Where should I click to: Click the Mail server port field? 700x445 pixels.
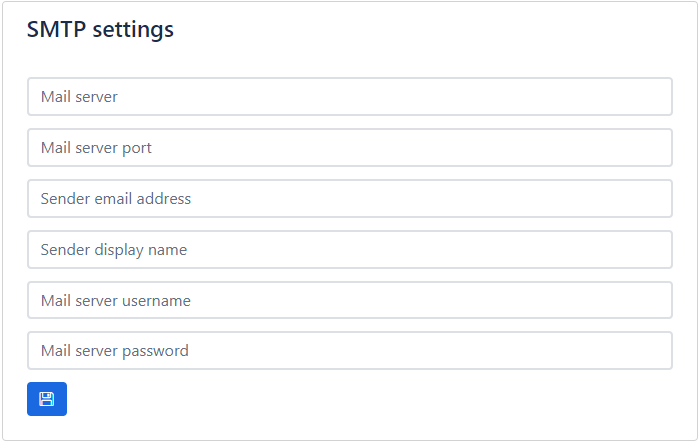pos(349,148)
